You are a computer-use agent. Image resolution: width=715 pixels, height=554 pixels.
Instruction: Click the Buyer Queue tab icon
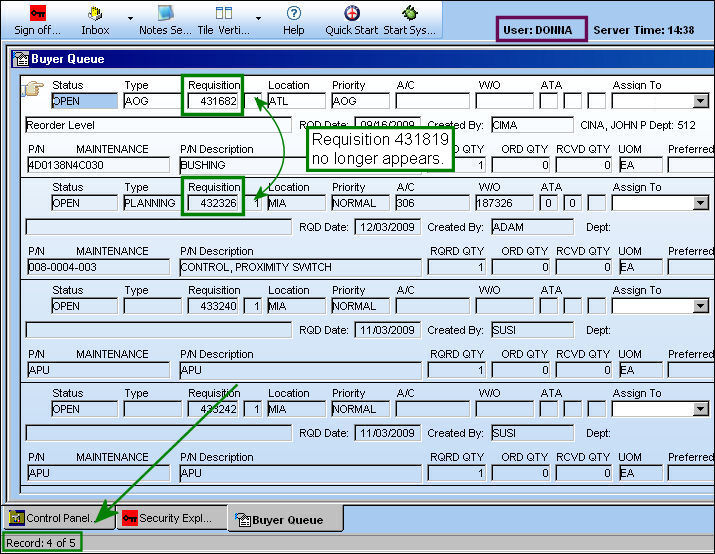243,519
